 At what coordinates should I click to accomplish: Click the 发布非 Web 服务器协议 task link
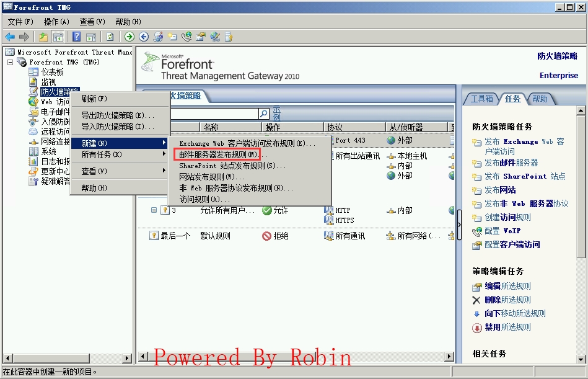click(527, 203)
